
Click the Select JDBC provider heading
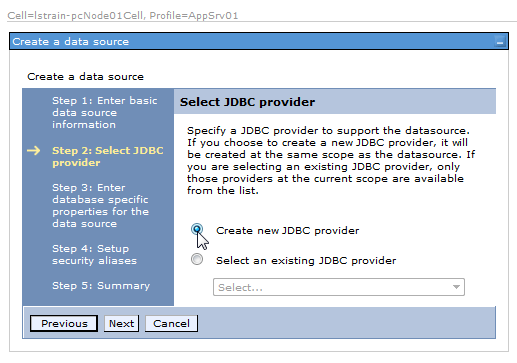tap(247, 102)
